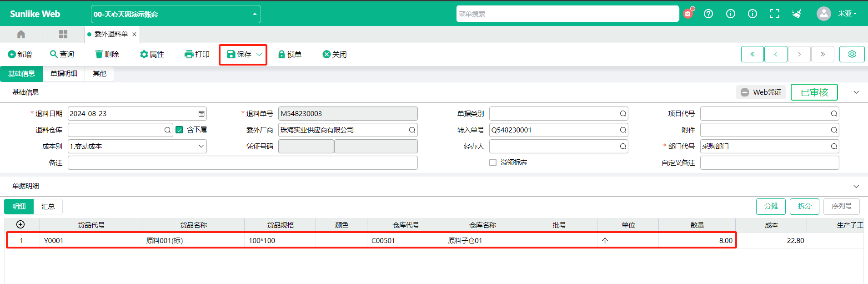Open the 属性 properties button
The image size is (868, 284).
[x=152, y=54]
